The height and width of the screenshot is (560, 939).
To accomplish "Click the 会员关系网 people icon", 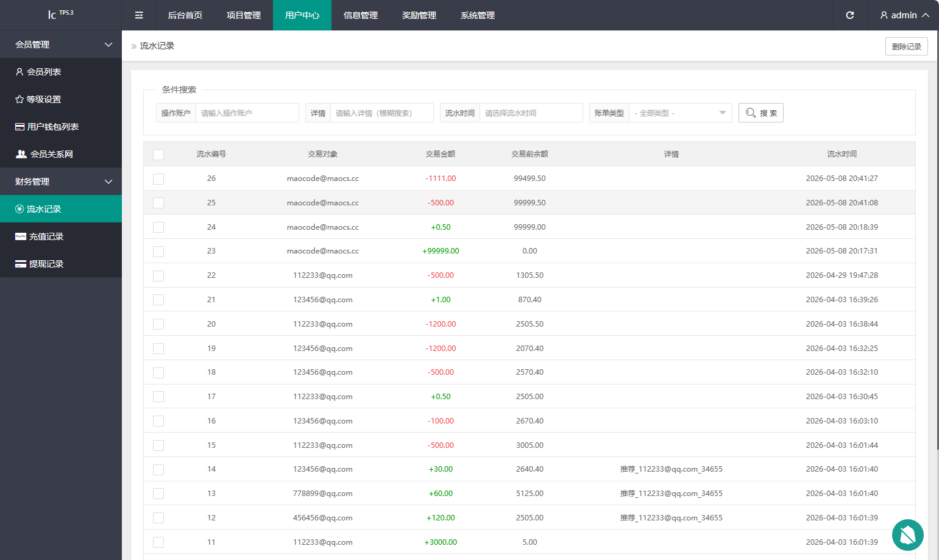I will tap(21, 154).
